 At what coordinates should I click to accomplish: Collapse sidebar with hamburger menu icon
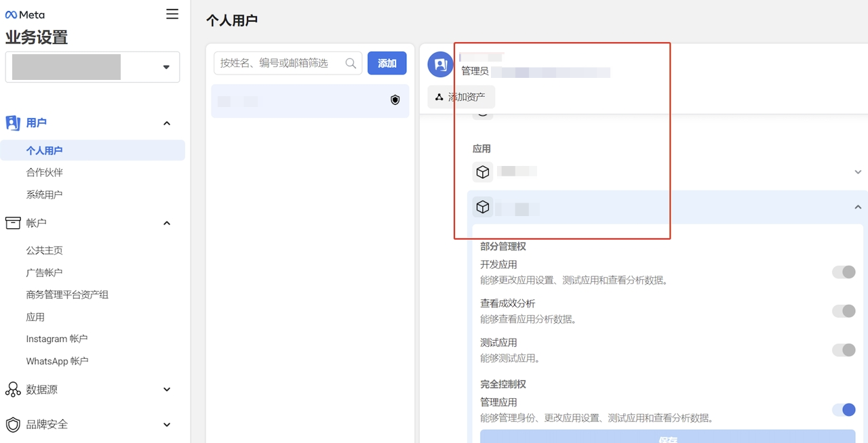(x=172, y=14)
